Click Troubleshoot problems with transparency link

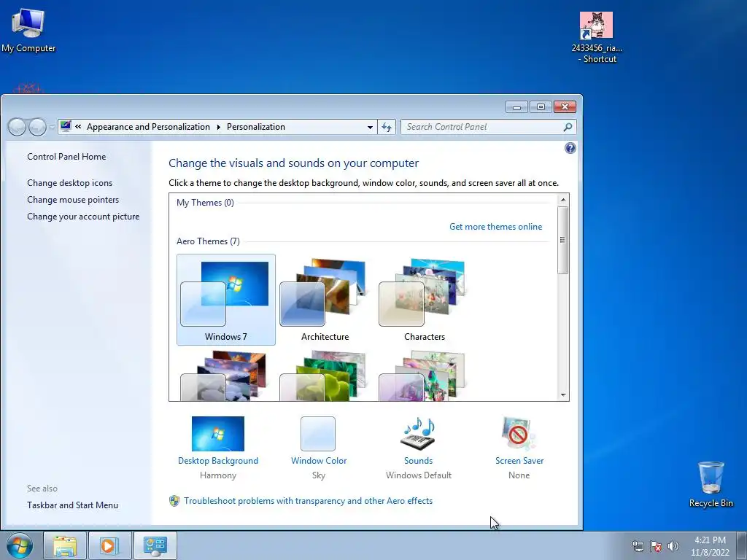(x=309, y=501)
